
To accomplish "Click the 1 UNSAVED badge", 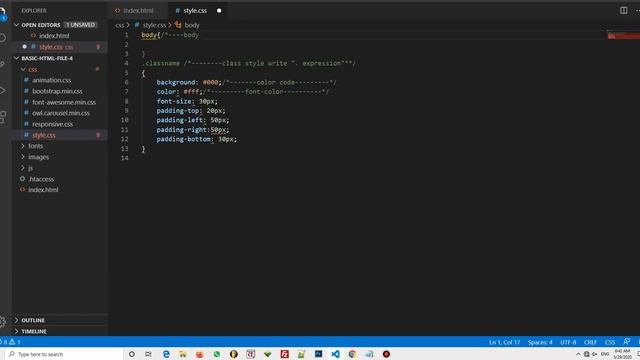I will [x=80, y=25].
